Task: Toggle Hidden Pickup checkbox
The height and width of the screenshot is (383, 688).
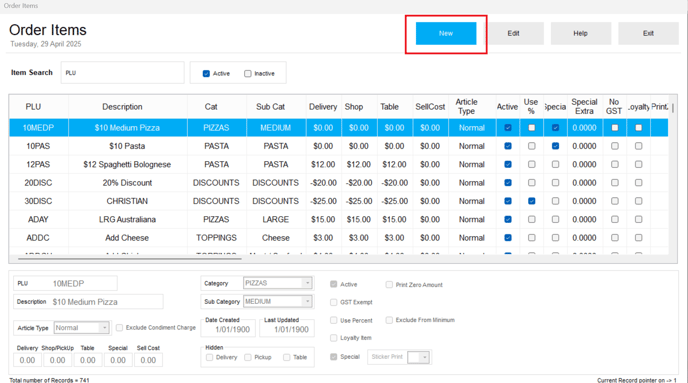Action: click(x=247, y=358)
